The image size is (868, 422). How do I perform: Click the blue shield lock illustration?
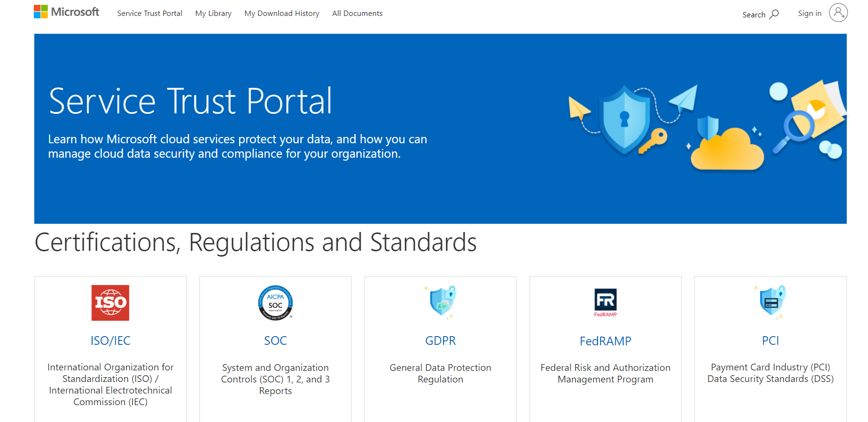pos(625,120)
